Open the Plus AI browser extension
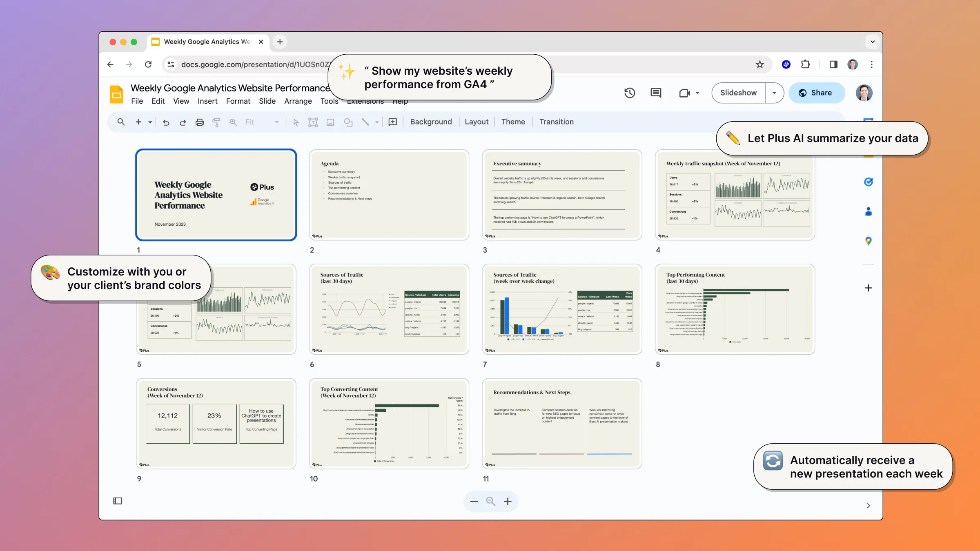 [786, 64]
